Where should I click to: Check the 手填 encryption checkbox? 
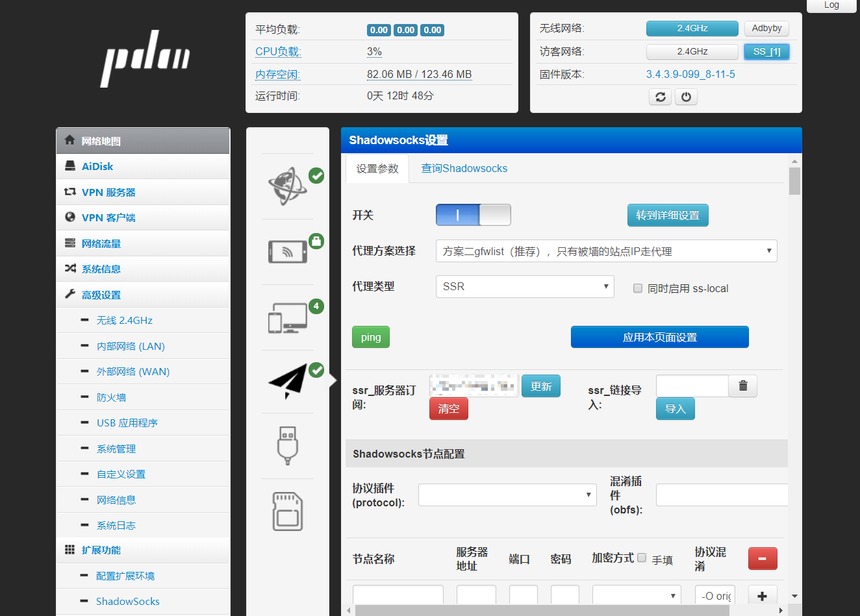point(642,558)
